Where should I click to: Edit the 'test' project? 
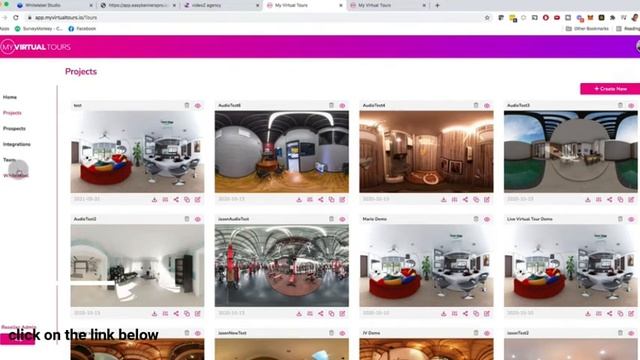tap(198, 200)
